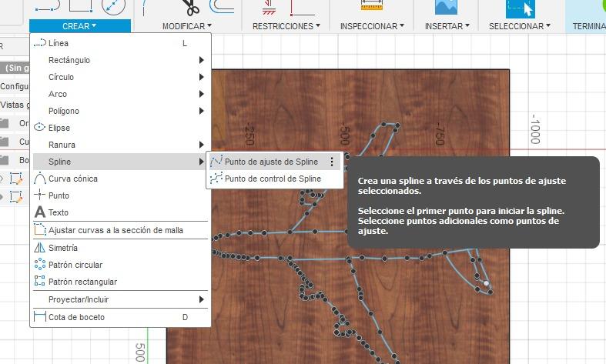Image resolution: width=606 pixels, height=364 pixels.
Task: Click the three-dot options next to Punto de ajuste
Action: click(x=332, y=162)
